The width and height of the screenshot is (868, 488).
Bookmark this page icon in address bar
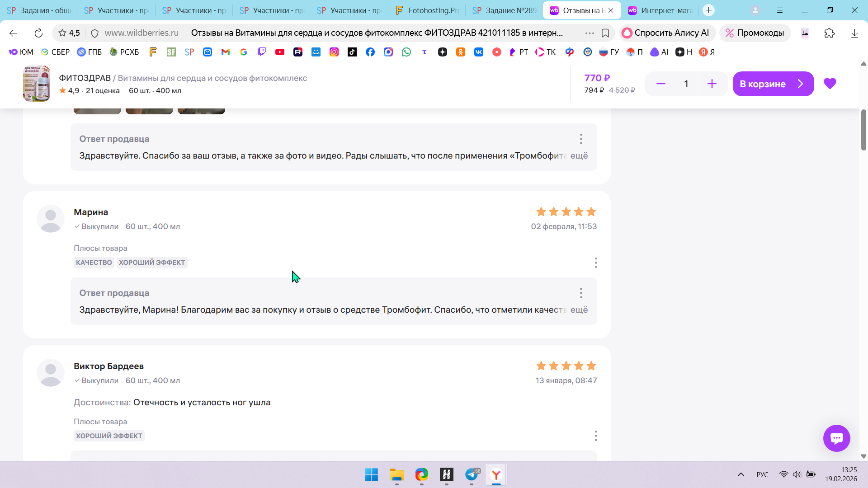(x=605, y=33)
